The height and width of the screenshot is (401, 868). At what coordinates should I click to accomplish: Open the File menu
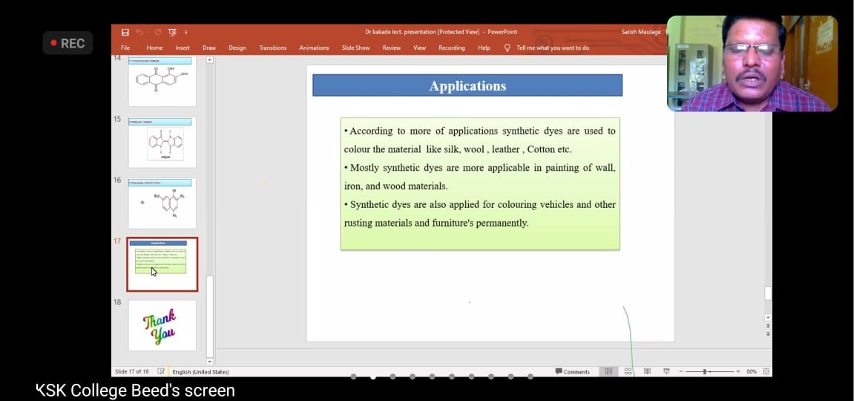(125, 48)
